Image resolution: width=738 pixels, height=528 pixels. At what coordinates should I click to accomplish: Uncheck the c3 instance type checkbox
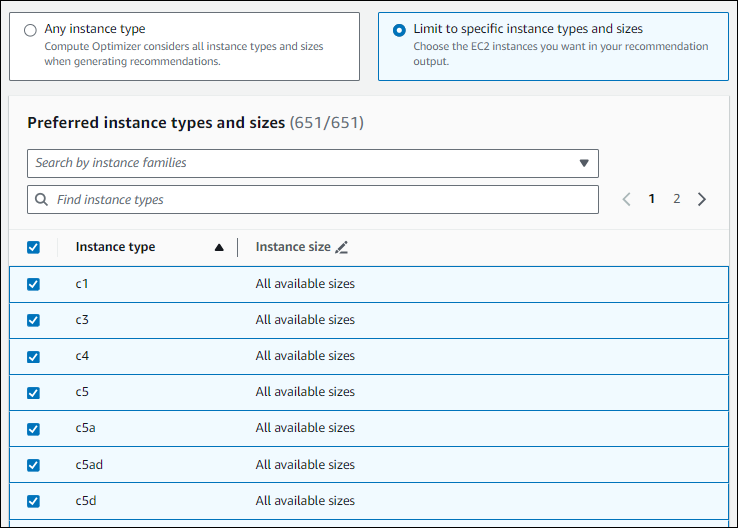coord(33,320)
